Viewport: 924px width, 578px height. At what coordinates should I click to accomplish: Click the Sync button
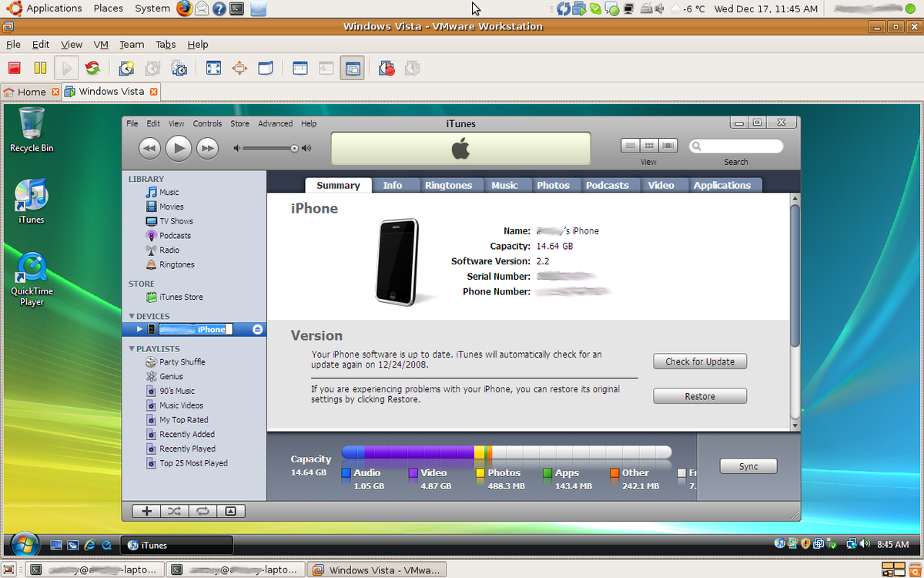click(748, 466)
